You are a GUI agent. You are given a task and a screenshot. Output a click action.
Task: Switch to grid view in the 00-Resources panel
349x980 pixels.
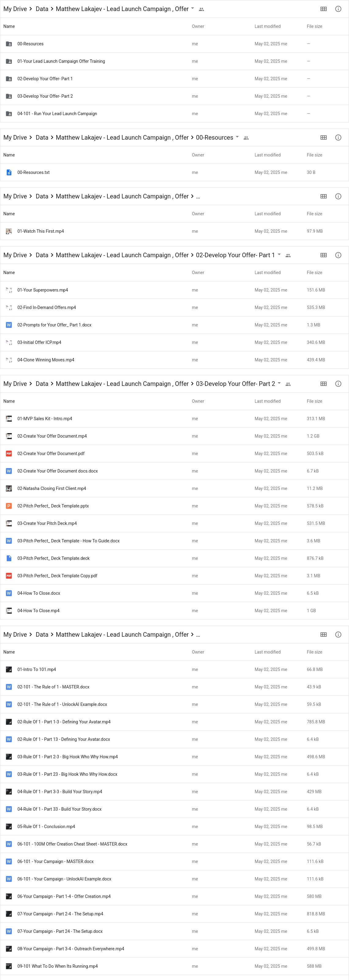324,137
